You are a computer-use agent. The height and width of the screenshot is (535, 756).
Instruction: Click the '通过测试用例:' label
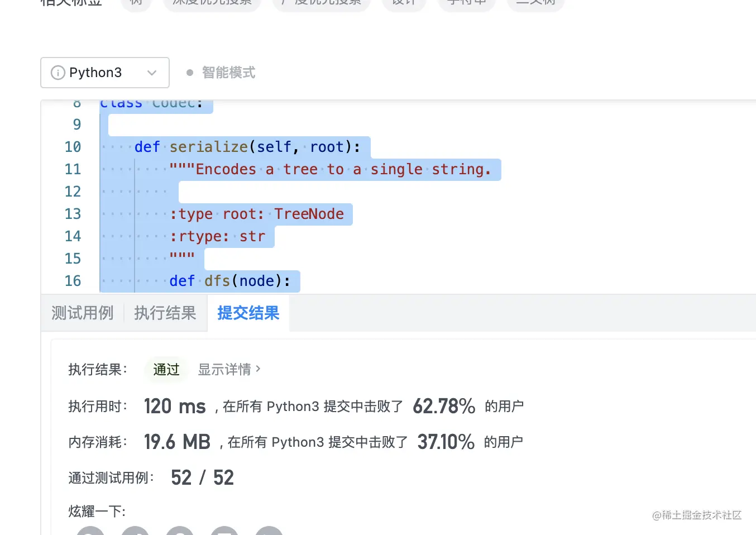[111, 477]
